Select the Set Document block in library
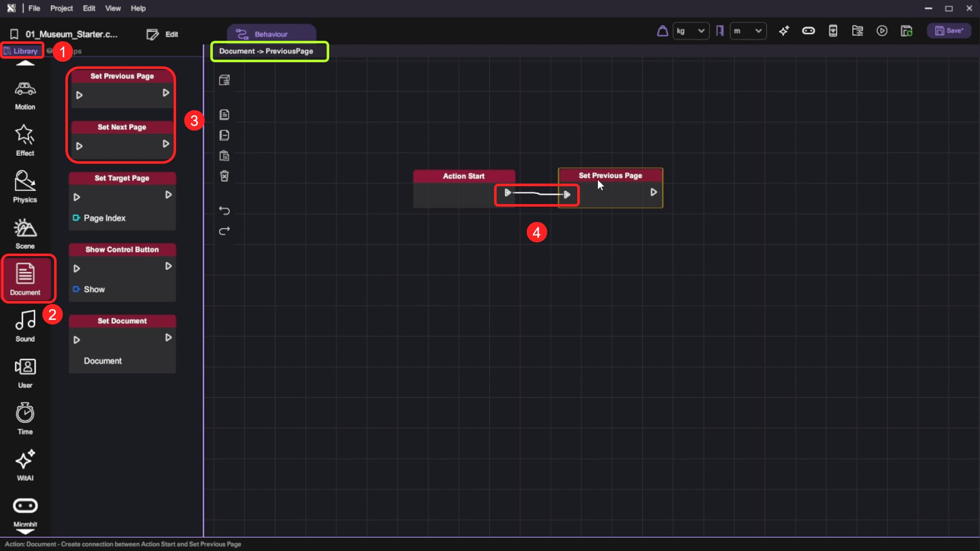 [122, 321]
